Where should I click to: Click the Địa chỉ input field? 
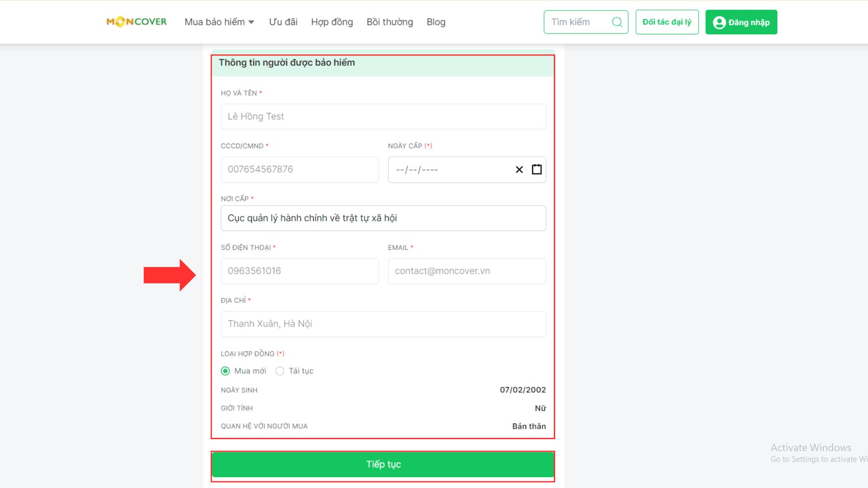[x=383, y=324]
